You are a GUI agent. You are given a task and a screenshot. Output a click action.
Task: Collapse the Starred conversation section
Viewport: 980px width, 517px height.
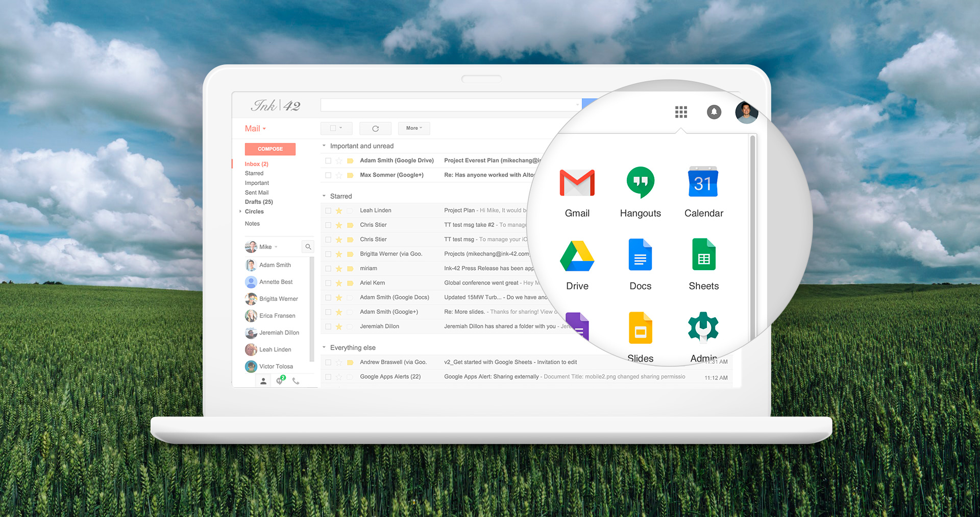[324, 196]
